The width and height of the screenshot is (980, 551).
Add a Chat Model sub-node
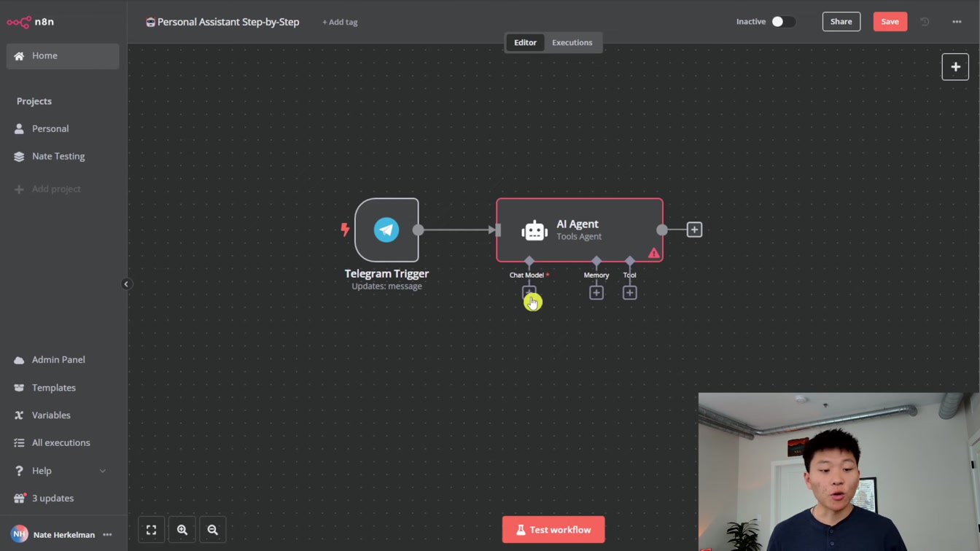point(529,293)
